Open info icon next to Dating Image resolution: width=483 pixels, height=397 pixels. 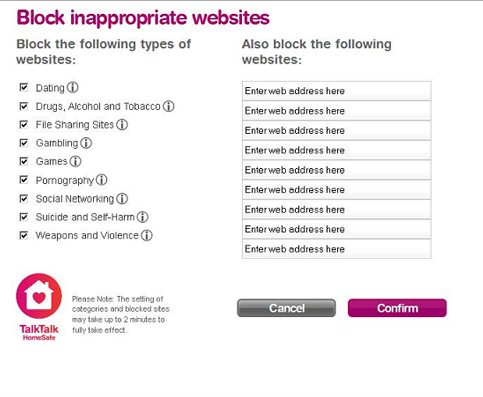click(x=72, y=87)
